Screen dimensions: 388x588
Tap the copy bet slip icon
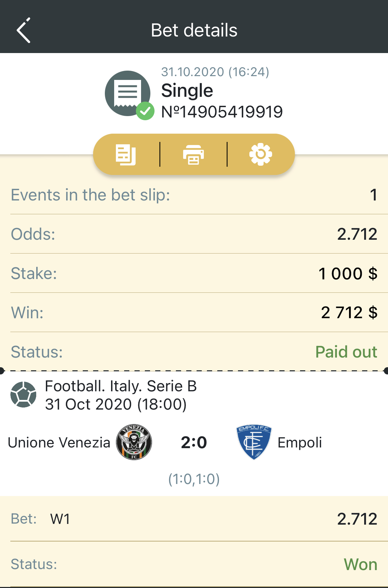(126, 155)
